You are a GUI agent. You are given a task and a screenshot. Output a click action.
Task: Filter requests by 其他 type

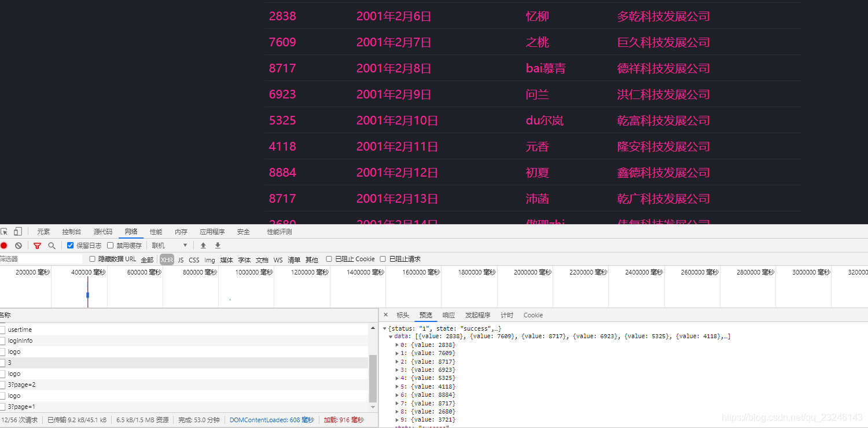click(x=312, y=259)
